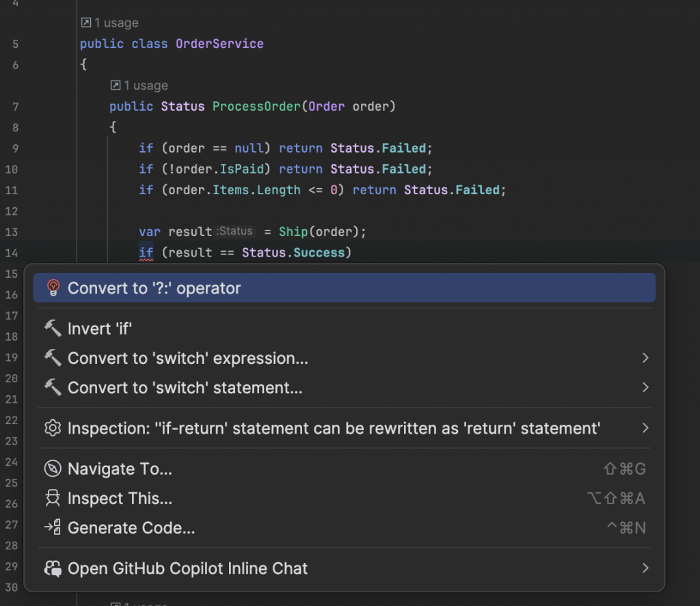Click the hammer icon beside Convert to 'switch' statement
The width and height of the screenshot is (700, 606).
[53, 388]
